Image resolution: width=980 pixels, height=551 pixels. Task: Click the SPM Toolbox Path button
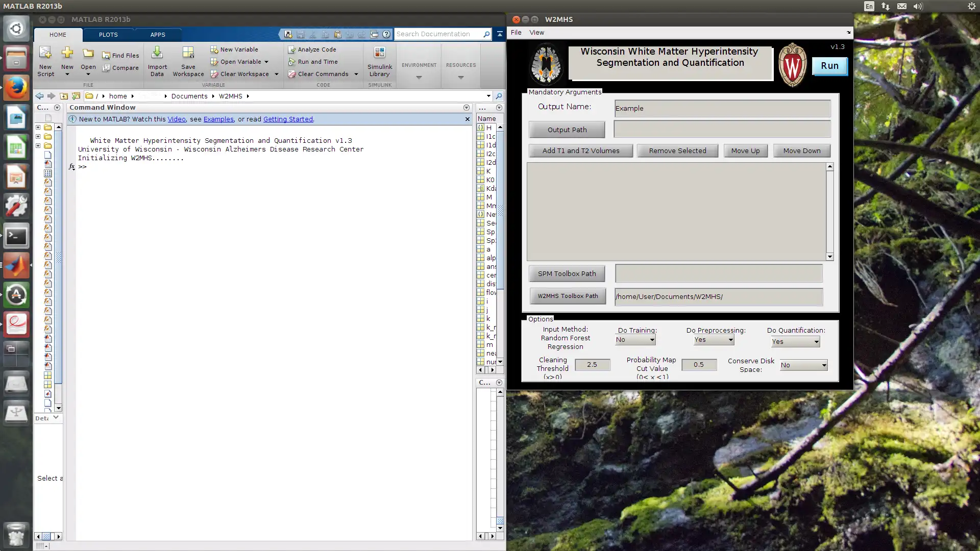click(x=567, y=273)
